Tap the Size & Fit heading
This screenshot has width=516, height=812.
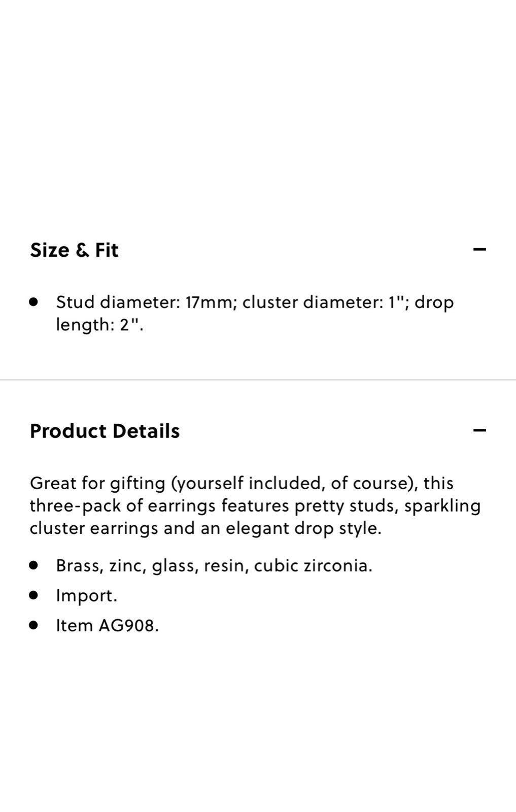[74, 250]
